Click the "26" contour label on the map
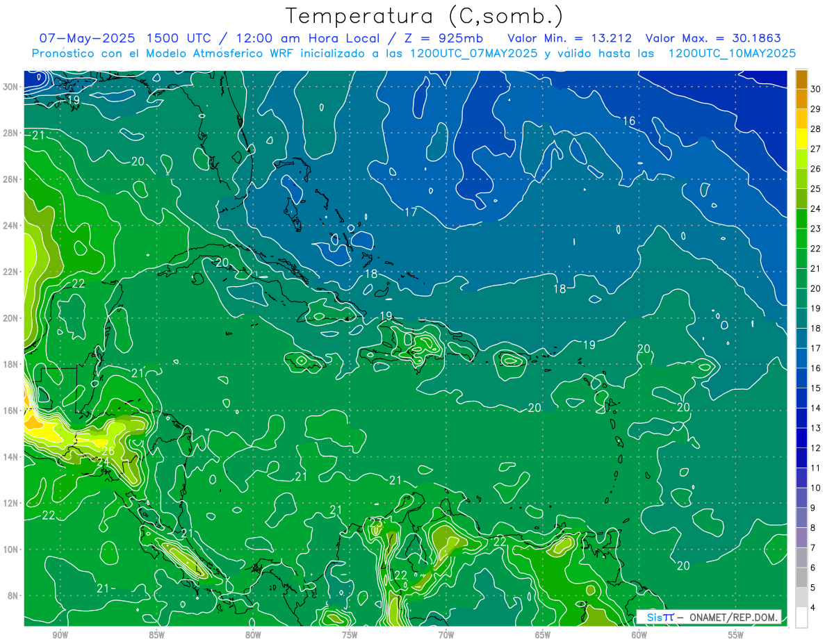 (x=108, y=450)
